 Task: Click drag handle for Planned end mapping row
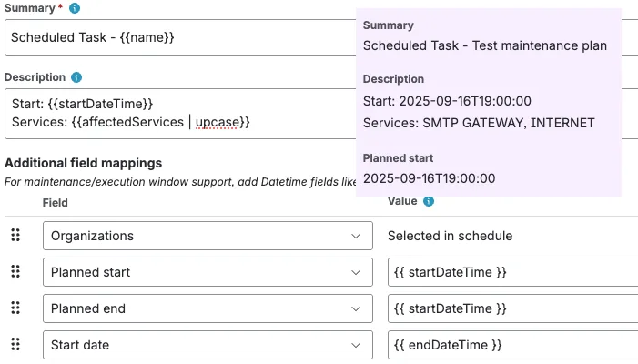[15, 308]
